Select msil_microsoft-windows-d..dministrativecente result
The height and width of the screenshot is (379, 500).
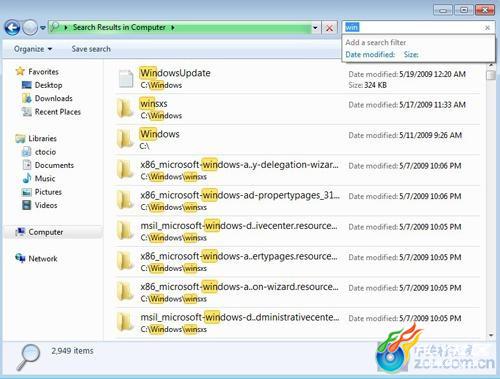pos(240,317)
